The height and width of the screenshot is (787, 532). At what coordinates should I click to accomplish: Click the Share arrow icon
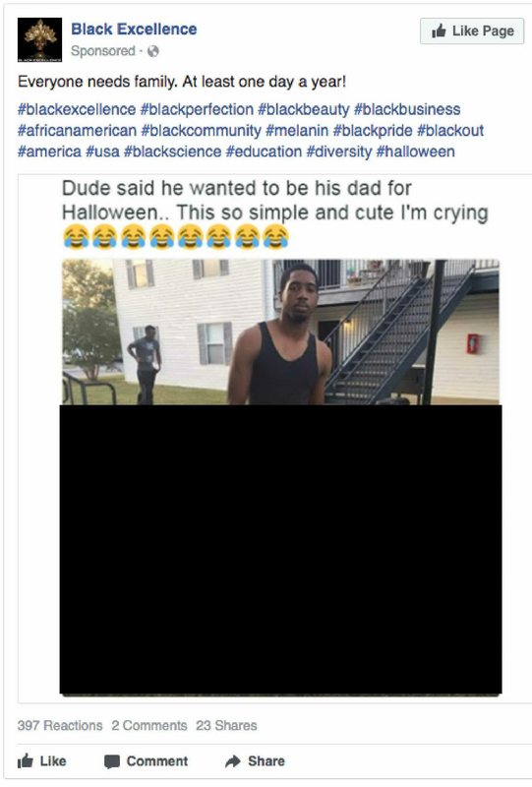(233, 760)
